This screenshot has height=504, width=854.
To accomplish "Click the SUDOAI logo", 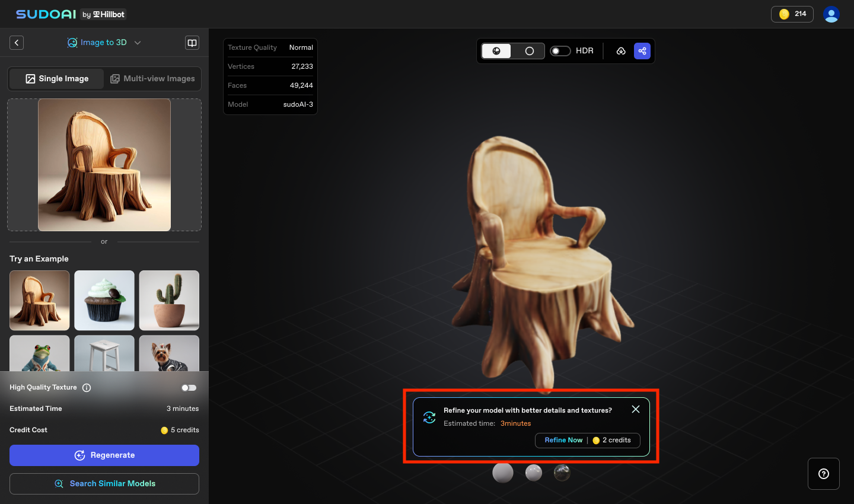I will 46,14.
